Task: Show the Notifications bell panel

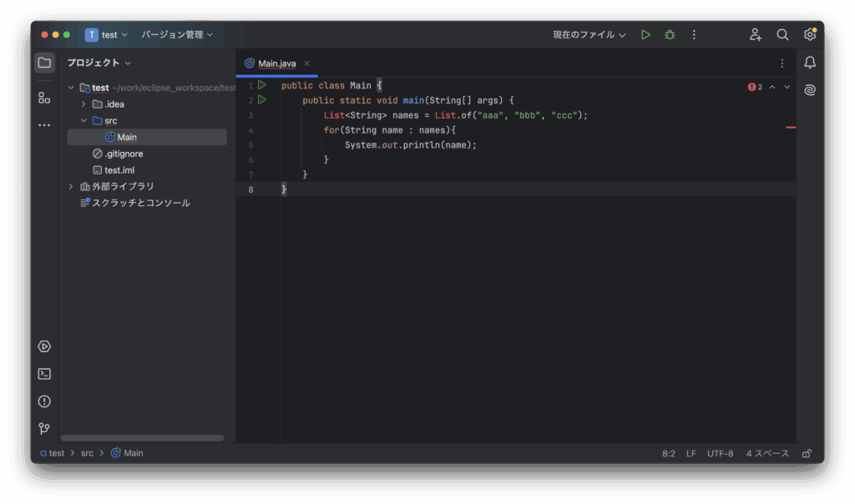Action: coord(809,63)
